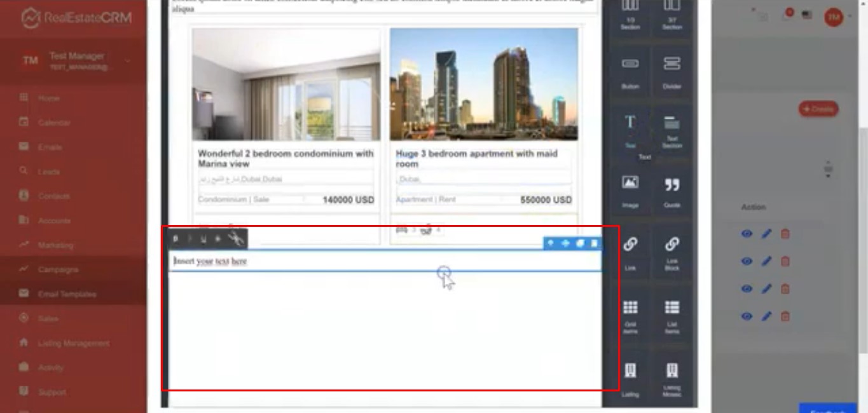This screenshot has height=413, width=868.
Task: Toggle underline in the text formatting toolbar
Action: tap(203, 239)
